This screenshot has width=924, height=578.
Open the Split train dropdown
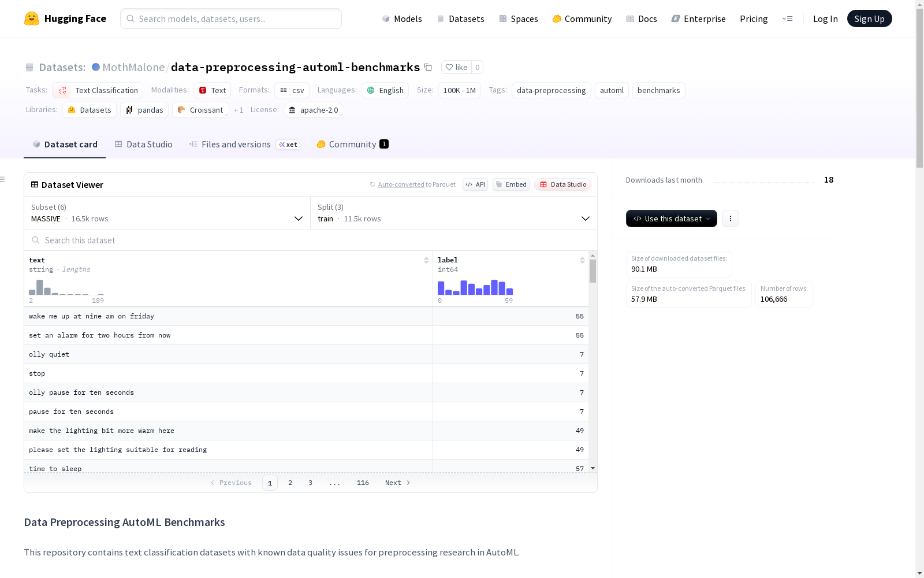(454, 213)
